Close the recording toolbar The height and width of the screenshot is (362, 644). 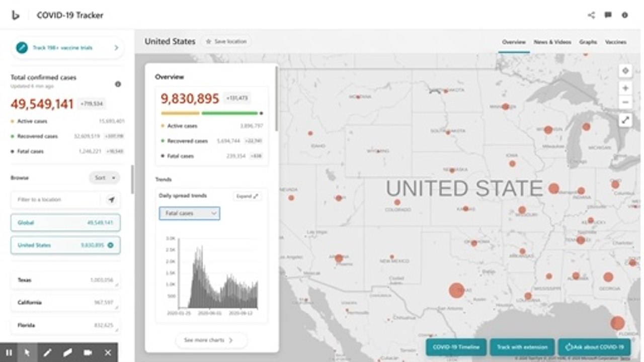click(108, 352)
